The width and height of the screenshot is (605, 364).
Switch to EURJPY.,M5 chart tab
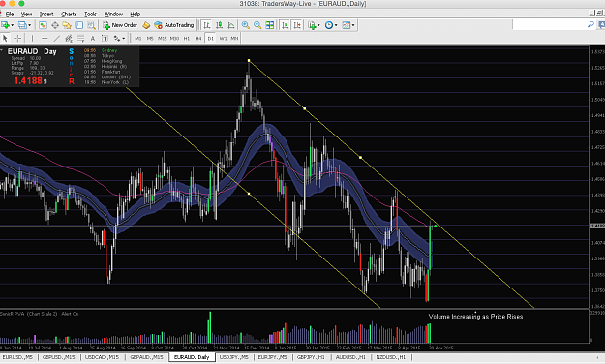(272, 357)
